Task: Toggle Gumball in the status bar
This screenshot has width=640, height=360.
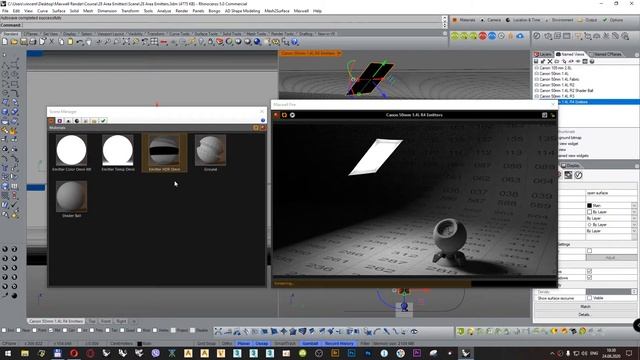Action: pyautogui.click(x=310, y=344)
